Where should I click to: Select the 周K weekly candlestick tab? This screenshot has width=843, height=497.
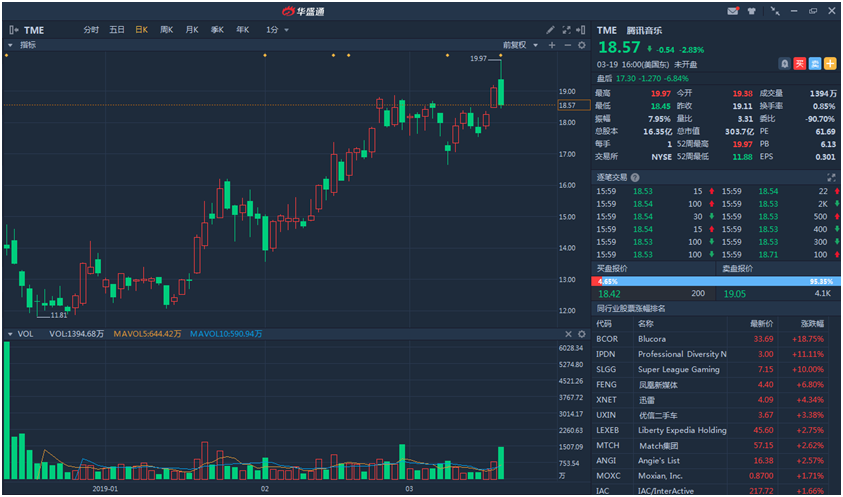pos(167,30)
